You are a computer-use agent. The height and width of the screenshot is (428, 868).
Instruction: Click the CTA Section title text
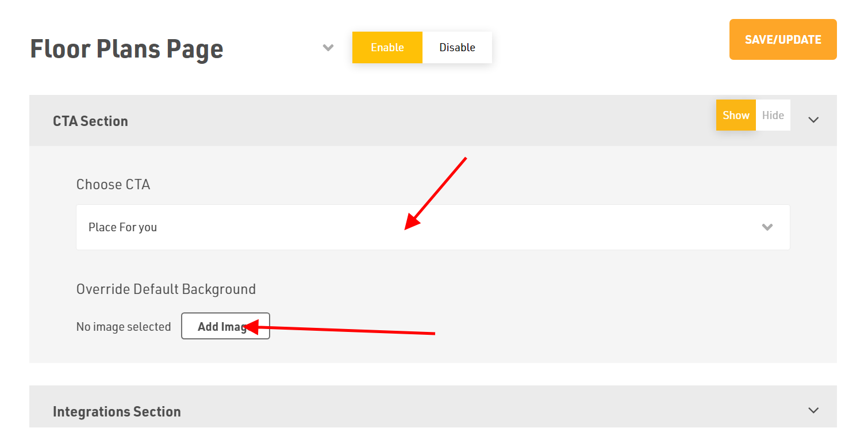[x=90, y=121]
